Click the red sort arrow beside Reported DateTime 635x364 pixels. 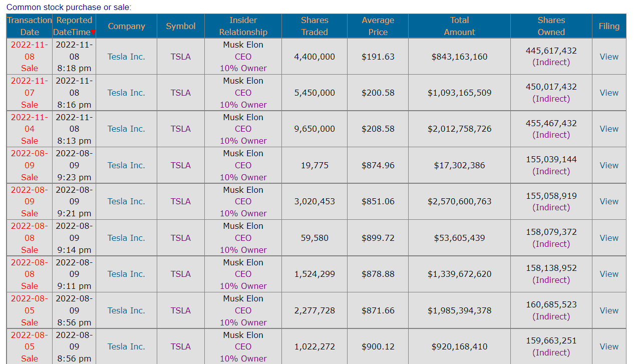pos(93,33)
